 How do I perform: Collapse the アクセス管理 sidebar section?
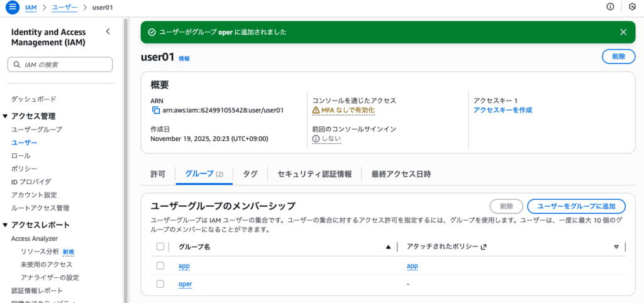pos(6,116)
